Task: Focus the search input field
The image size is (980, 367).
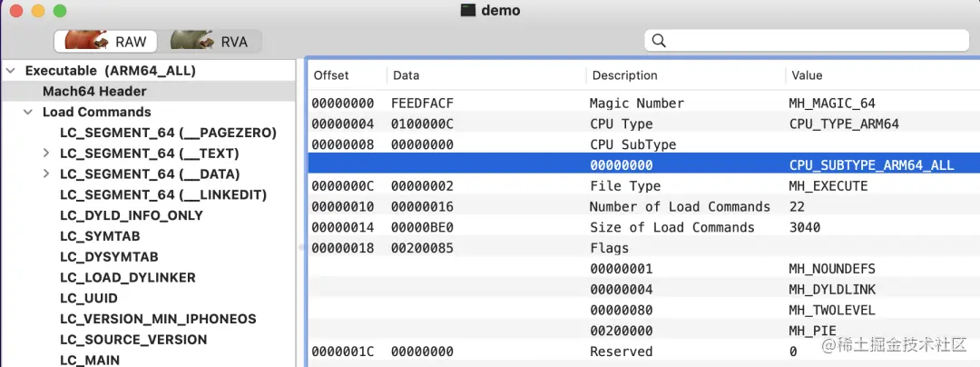Action: [x=808, y=41]
